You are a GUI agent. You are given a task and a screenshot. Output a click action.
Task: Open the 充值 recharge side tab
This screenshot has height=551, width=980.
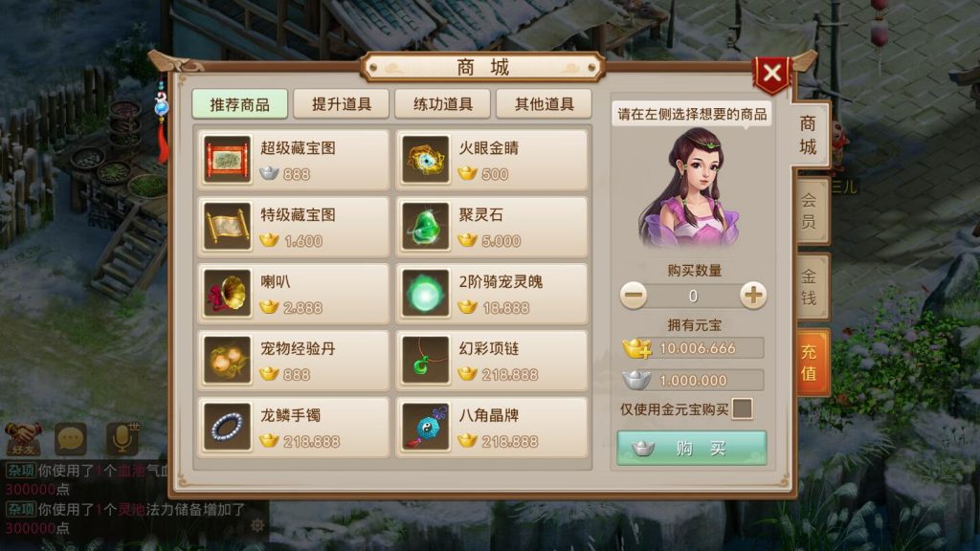point(812,363)
